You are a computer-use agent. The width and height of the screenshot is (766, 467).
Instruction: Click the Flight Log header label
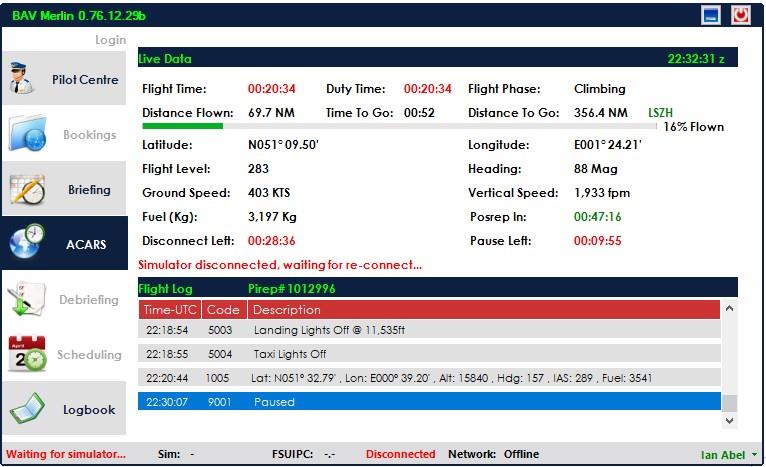tap(165, 289)
